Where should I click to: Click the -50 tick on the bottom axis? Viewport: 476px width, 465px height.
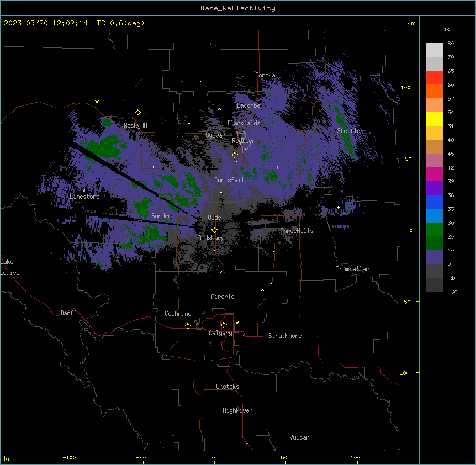(x=141, y=458)
